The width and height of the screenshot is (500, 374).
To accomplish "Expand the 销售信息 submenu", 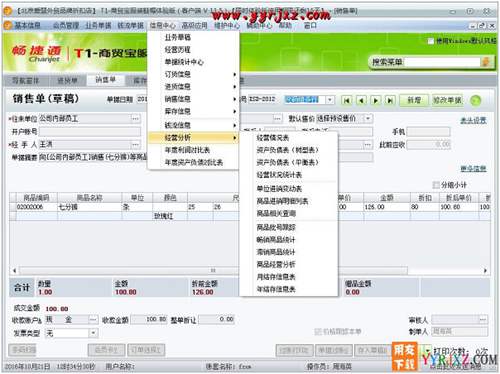I will pos(194,99).
